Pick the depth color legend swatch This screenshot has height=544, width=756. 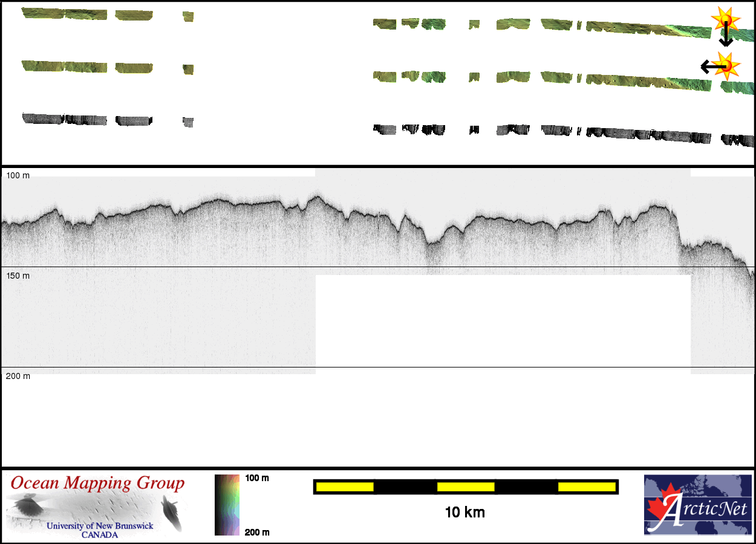(x=227, y=505)
